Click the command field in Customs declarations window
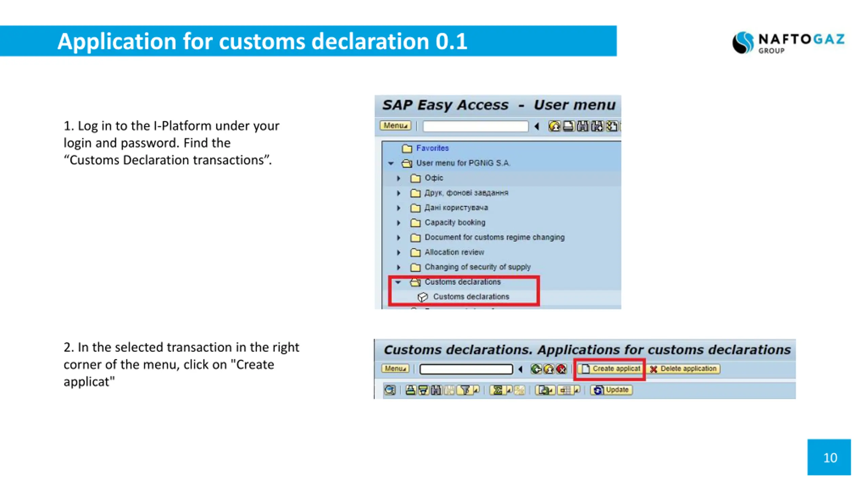 [466, 369]
